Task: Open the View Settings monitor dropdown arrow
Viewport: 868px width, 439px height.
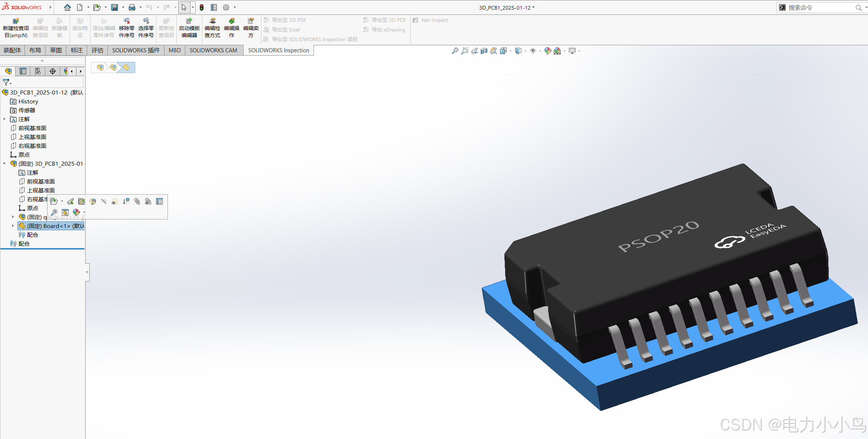Action: tap(580, 51)
